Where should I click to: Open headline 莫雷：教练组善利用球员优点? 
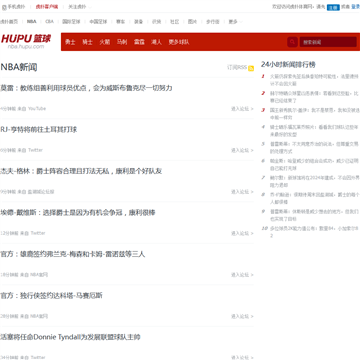tap(86, 88)
